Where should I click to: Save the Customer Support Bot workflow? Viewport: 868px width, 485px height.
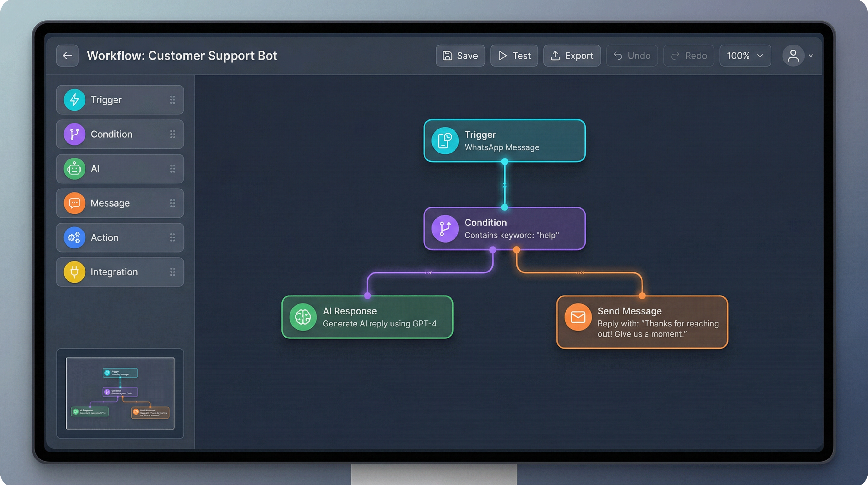click(x=460, y=55)
